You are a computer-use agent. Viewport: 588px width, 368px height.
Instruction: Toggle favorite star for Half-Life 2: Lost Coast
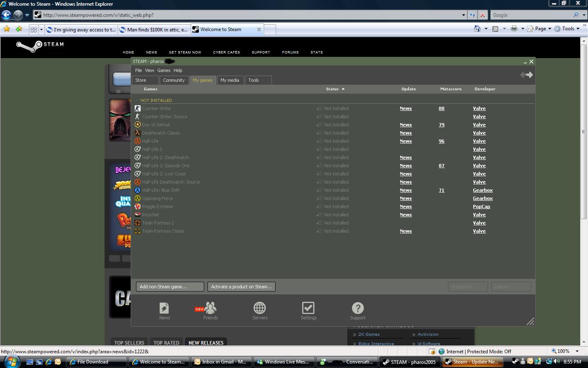point(319,174)
